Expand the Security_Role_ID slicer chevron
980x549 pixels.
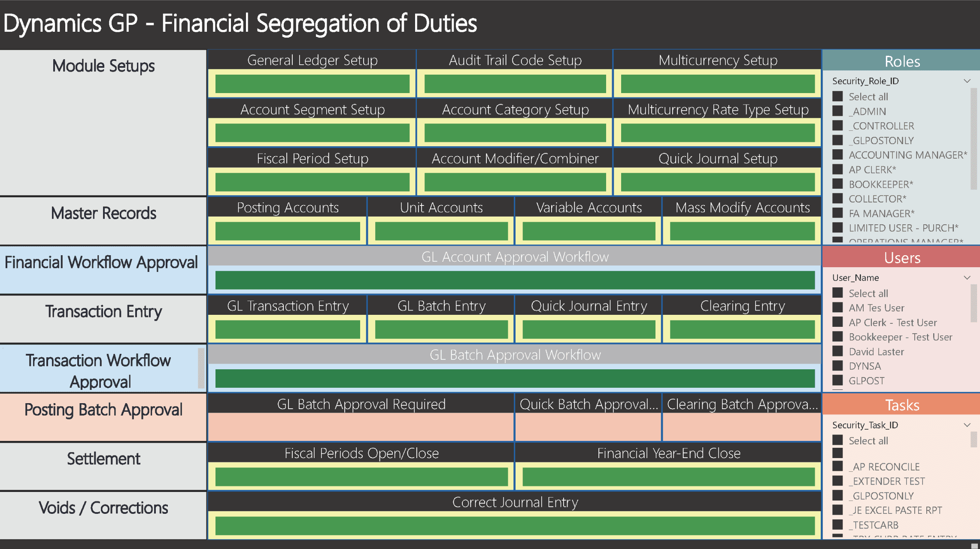(x=967, y=81)
